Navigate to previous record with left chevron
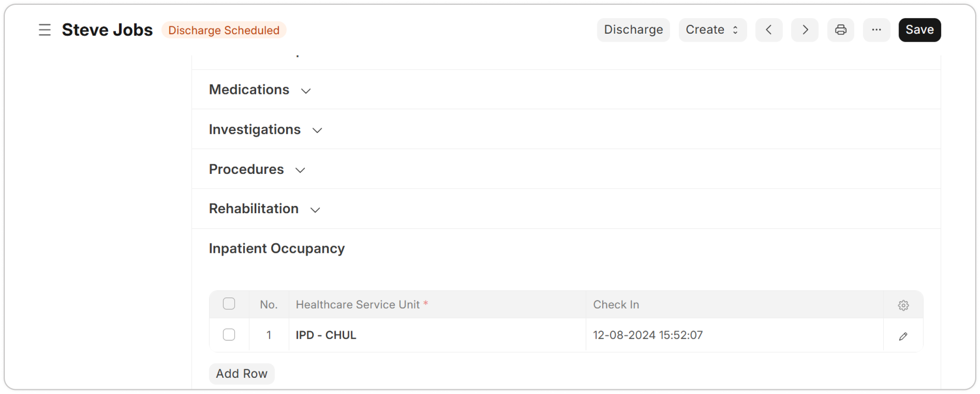The image size is (980, 394). (769, 30)
